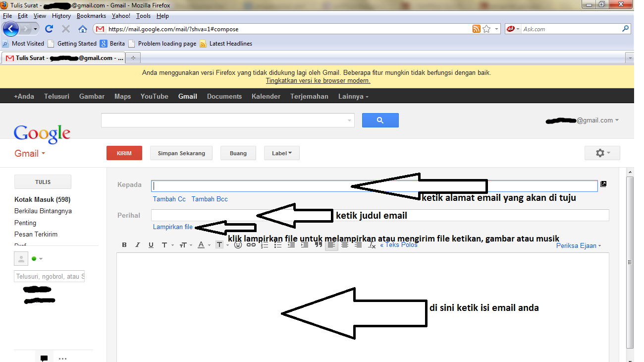Click the chat bubble icon at bottom
The image size is (644, 362).
tap(44, 358)
